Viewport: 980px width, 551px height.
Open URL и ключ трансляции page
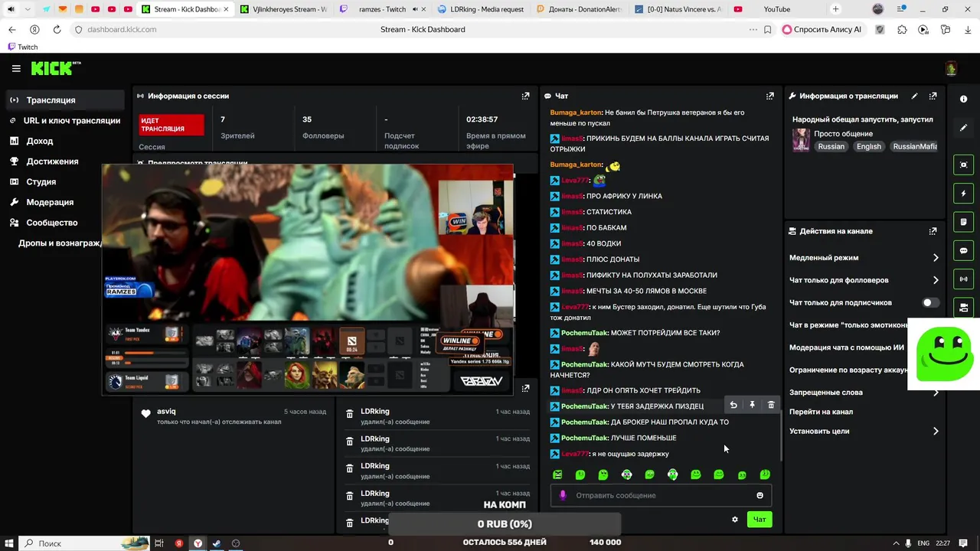[64, 121]
